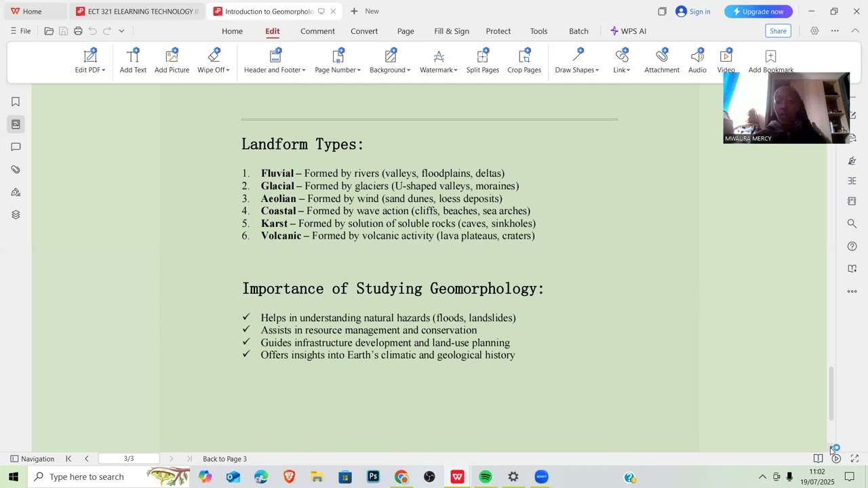This screenshot has width=868, height=488.
Task: Expand the Page Number dropdown
Action: point(338,61)
